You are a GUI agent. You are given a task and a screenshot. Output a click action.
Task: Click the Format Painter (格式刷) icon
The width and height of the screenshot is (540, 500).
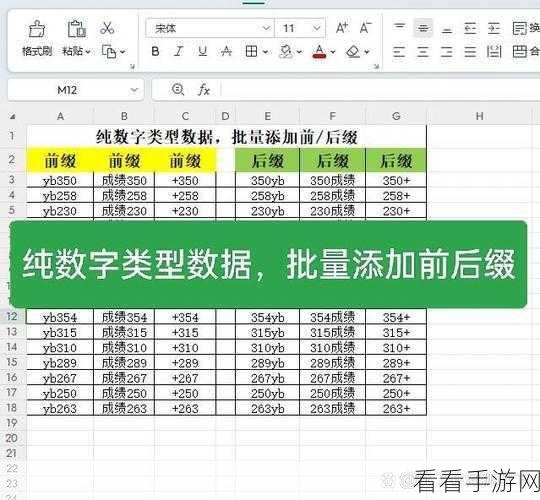(37, 29)
